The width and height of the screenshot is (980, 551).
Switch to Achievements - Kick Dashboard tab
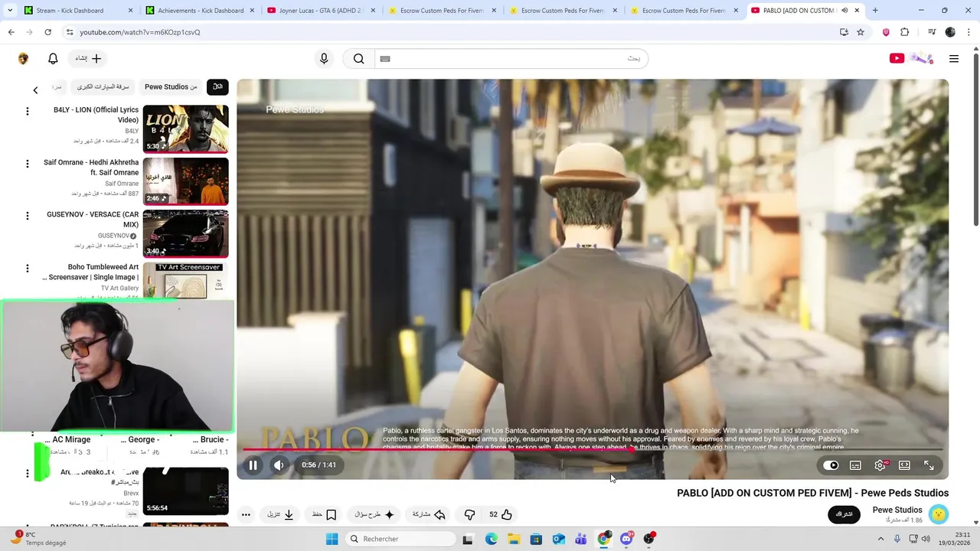coord(201,11)
